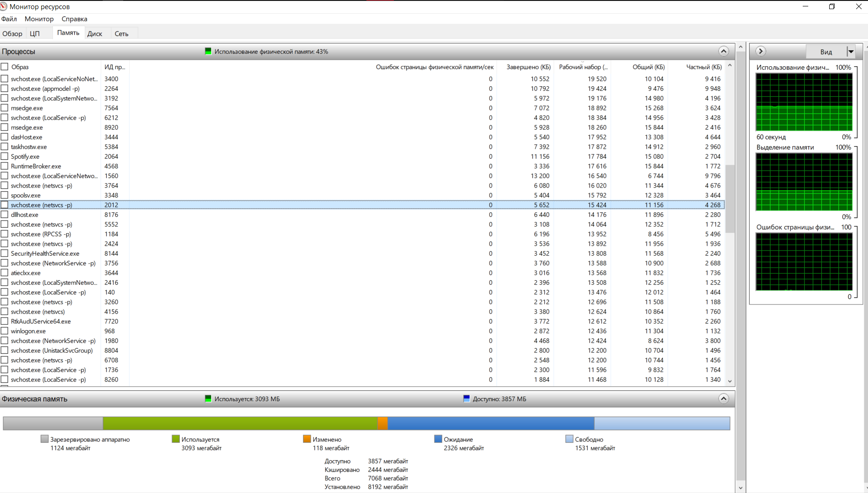Select svchost.exe (appmodel -p) process row
This screenshot has width=868, height=493.
[x=362, y=89]
